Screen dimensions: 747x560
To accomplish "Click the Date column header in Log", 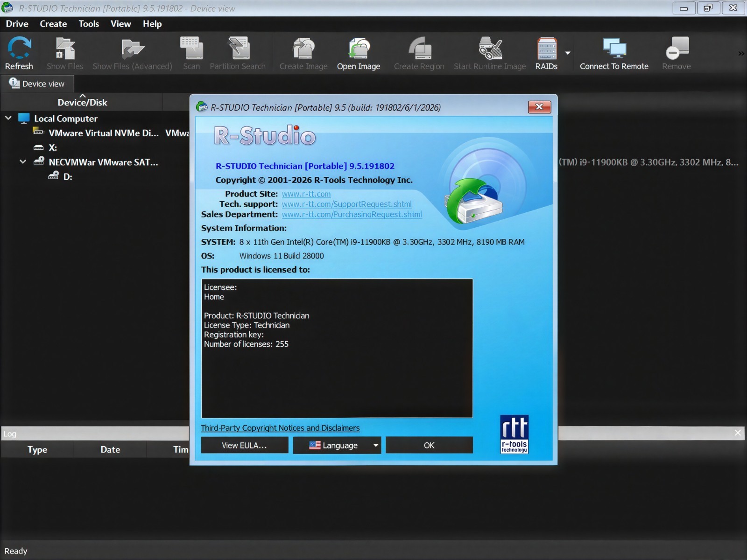I will [110, 449].
